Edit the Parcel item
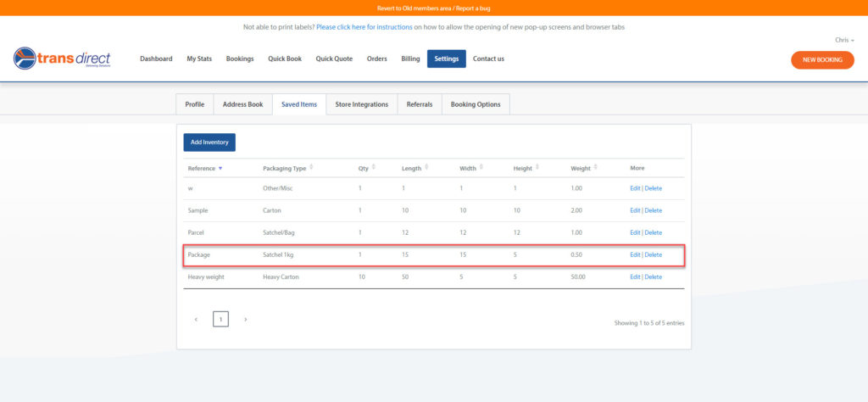Image resolution: width=868 pixels, height=402 pixels. pyautogui.click(x=635, y=232)
